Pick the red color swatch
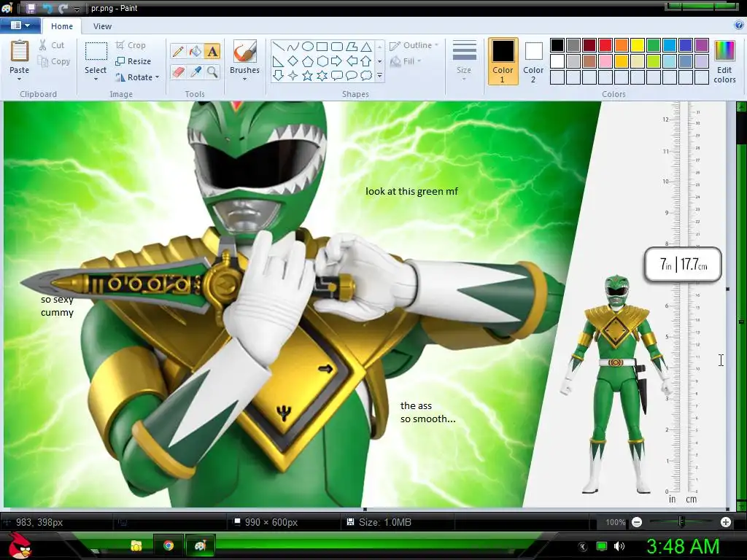Image resolution: width=747 pixels, height=560 pixels. pos(605,45)
